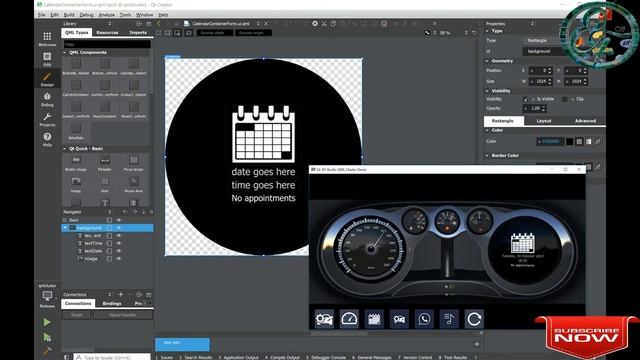Collapse the QML Components section
This screenshot has width=640, height=360.
(x=65, y=53)
